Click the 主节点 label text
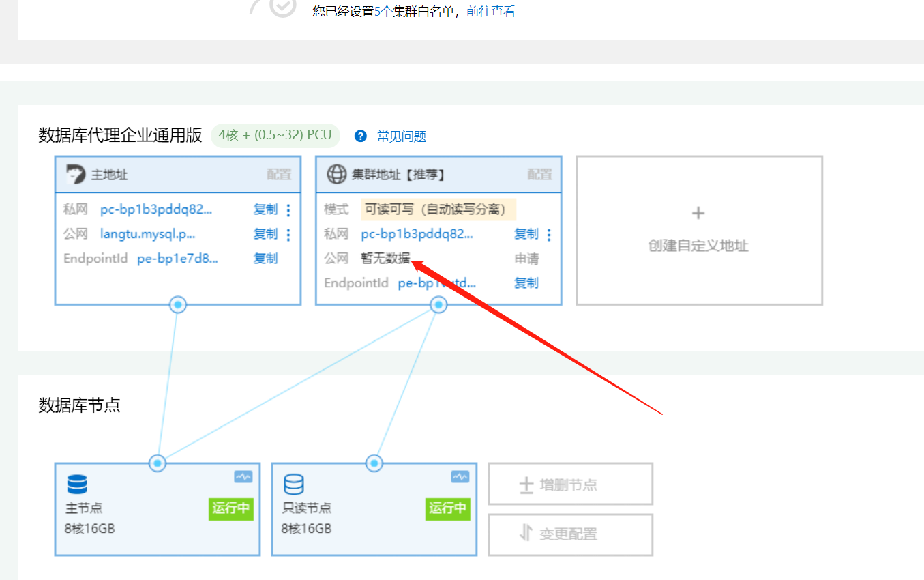The width and height of the screenshot is (924, 580). (84, 508)
